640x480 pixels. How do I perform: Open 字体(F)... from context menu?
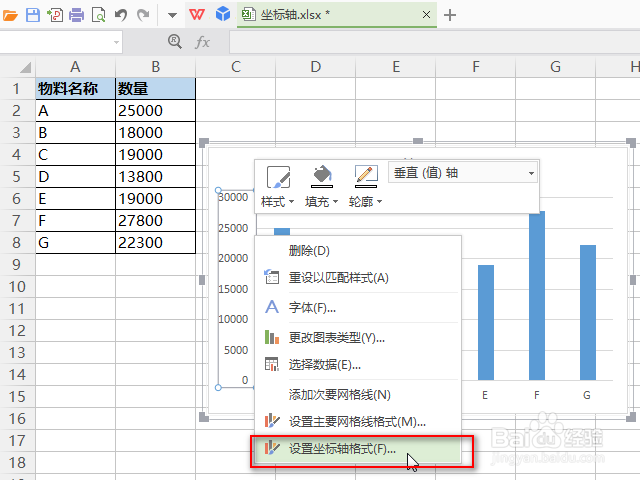click(x=358, y=307)
